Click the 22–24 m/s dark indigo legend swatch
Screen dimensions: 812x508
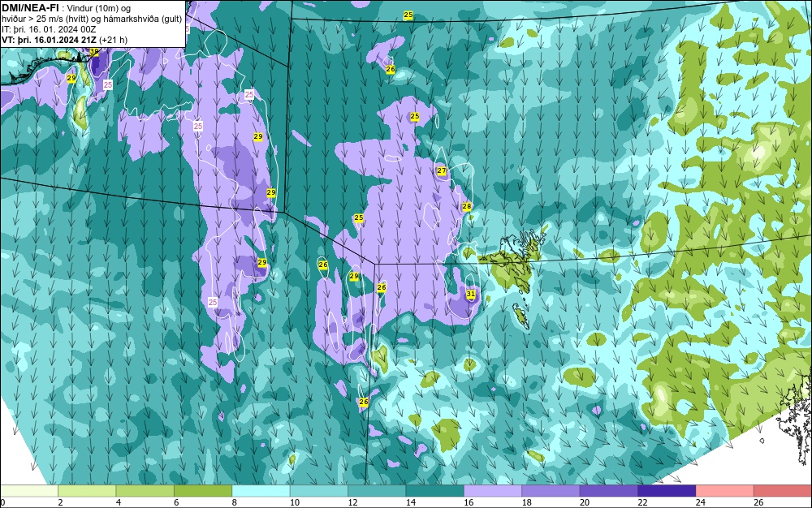(667, 491)
